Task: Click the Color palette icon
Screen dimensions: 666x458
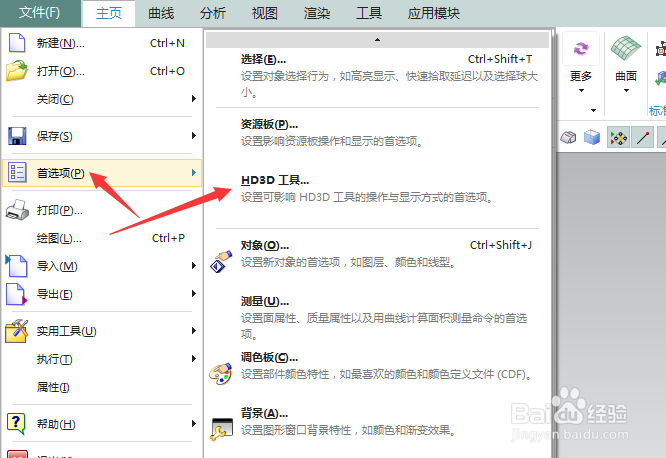Action: (x=221, y=374)
